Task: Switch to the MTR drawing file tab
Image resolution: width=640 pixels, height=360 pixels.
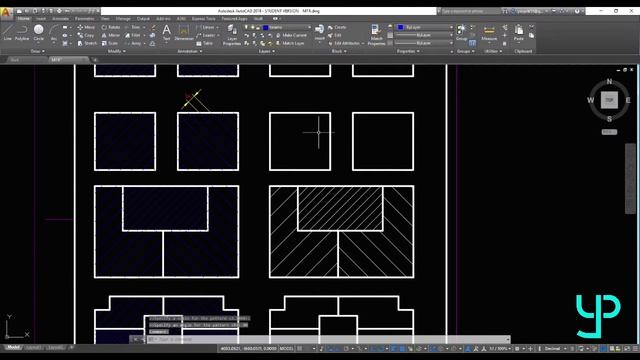Action: (69, 60)
